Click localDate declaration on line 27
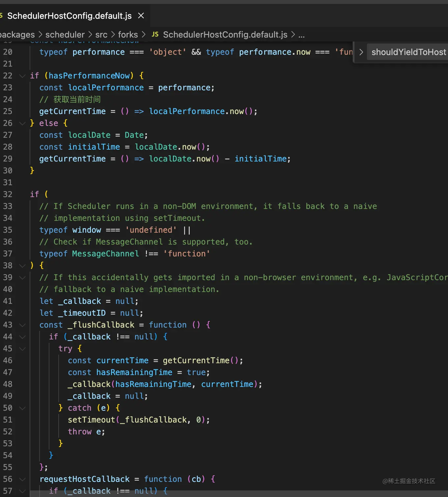 point(89,135)
